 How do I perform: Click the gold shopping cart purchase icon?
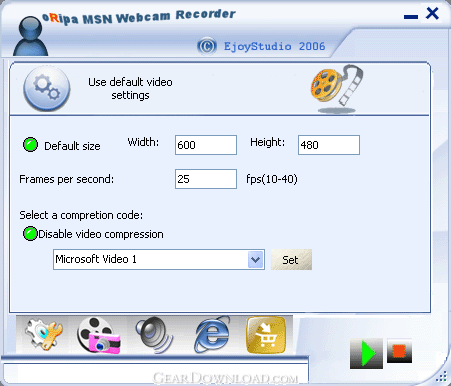click(x=266, y=335)
